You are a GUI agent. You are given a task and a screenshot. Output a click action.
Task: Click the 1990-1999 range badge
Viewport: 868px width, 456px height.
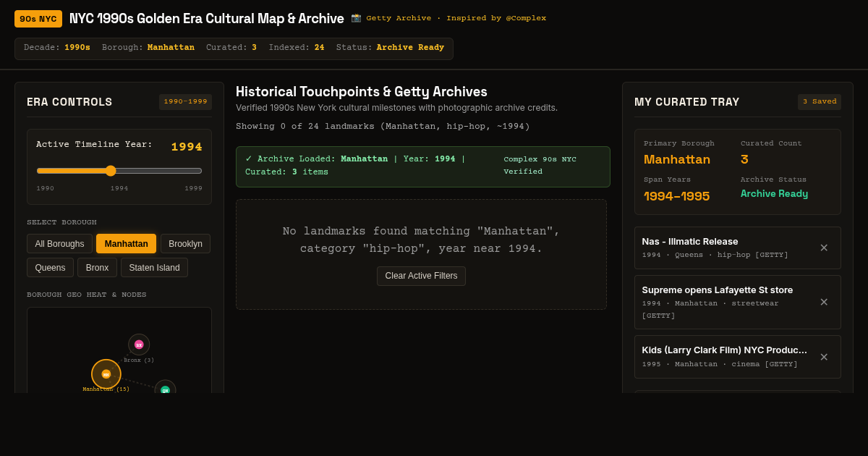185,102
